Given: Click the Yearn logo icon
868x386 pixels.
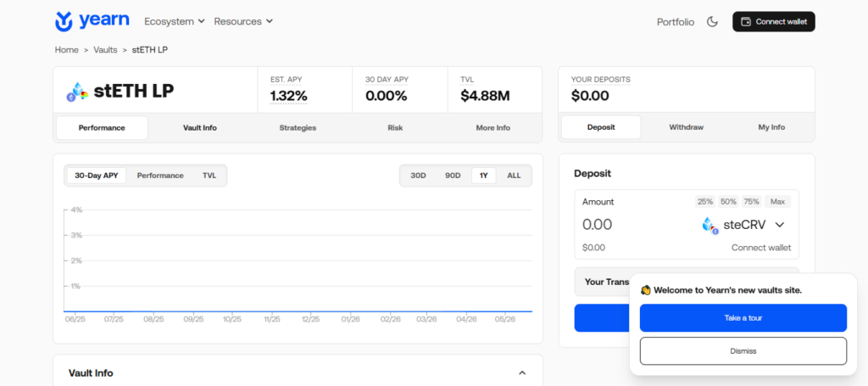Looking at the screenshot, I should click(64, 21).
